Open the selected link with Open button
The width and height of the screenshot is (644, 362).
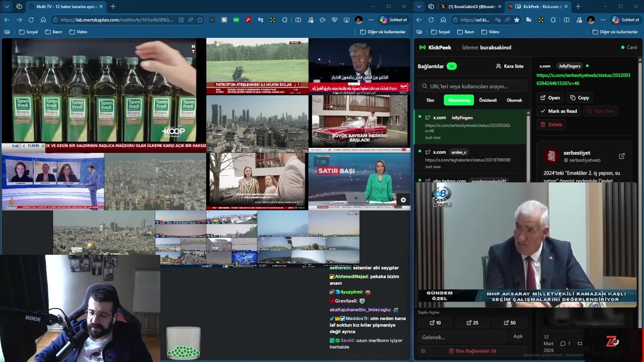tap(550, 98)
